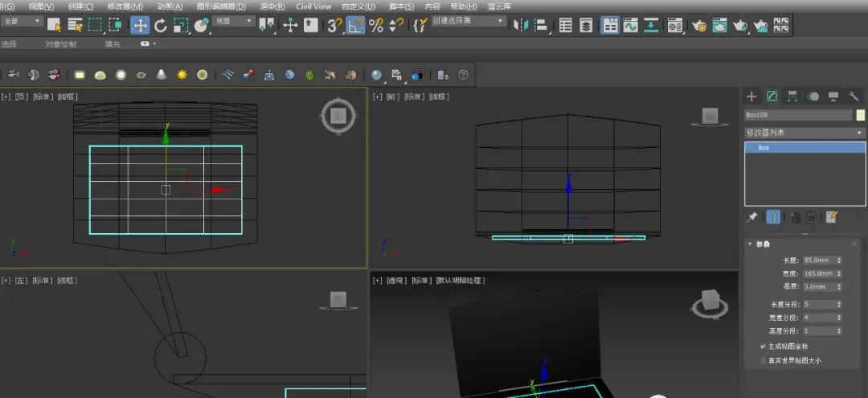This screenshot has width=868, height=398.
Task: Open 创建选择集 named selection dropdown
Action: click(x=469, y=21)
